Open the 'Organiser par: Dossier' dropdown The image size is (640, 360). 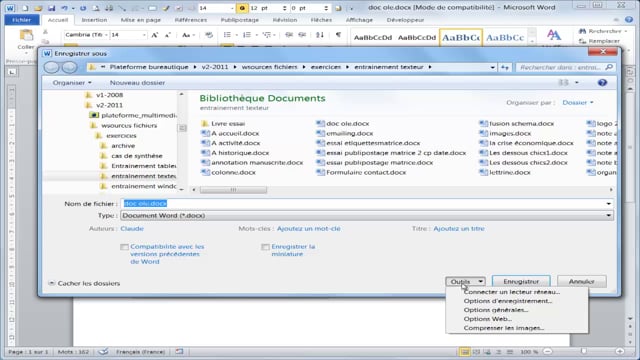point(578,102)
